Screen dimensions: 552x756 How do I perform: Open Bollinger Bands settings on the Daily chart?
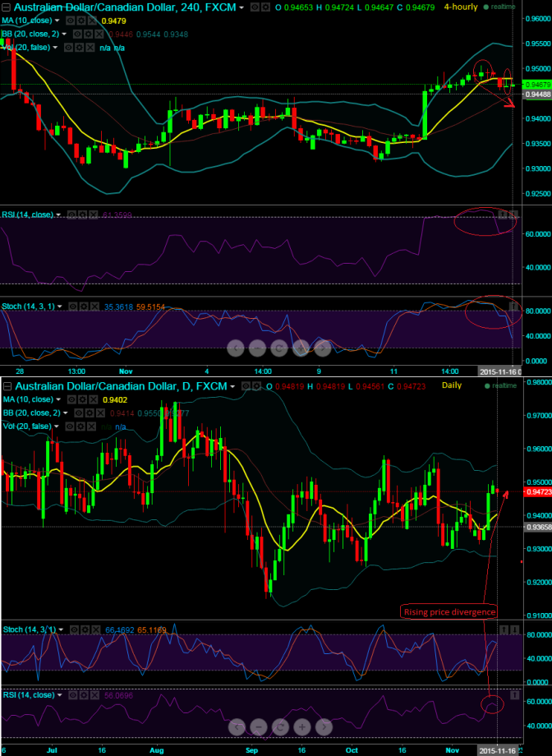(88, 413)
